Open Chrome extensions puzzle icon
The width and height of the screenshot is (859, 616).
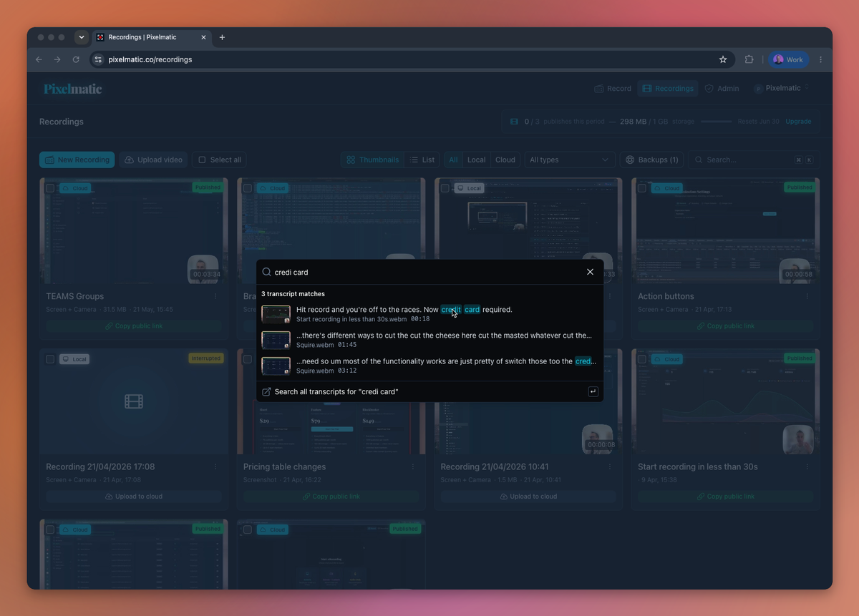[x=749, y=59]
